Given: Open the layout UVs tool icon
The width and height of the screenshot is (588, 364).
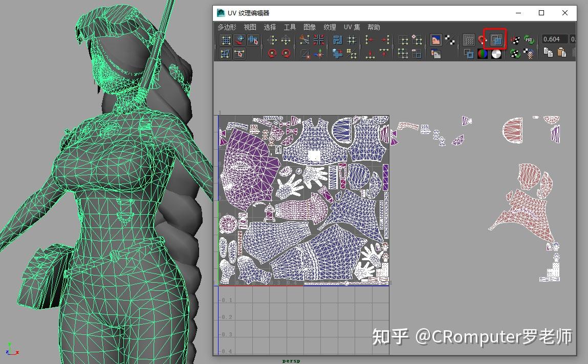Looking at the screenshot, I should click(x=337, y=40).
